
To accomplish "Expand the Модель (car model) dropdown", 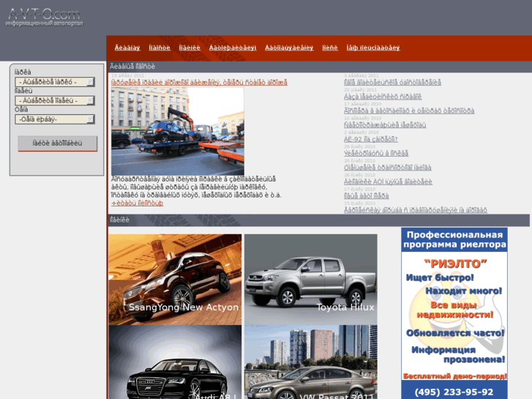I will [x=55, y=100].
